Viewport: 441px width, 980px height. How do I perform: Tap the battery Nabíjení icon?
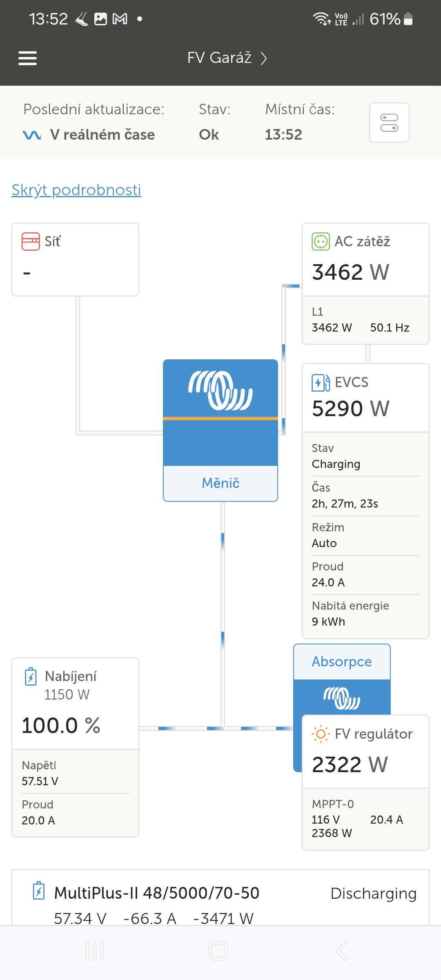point(31,677)
